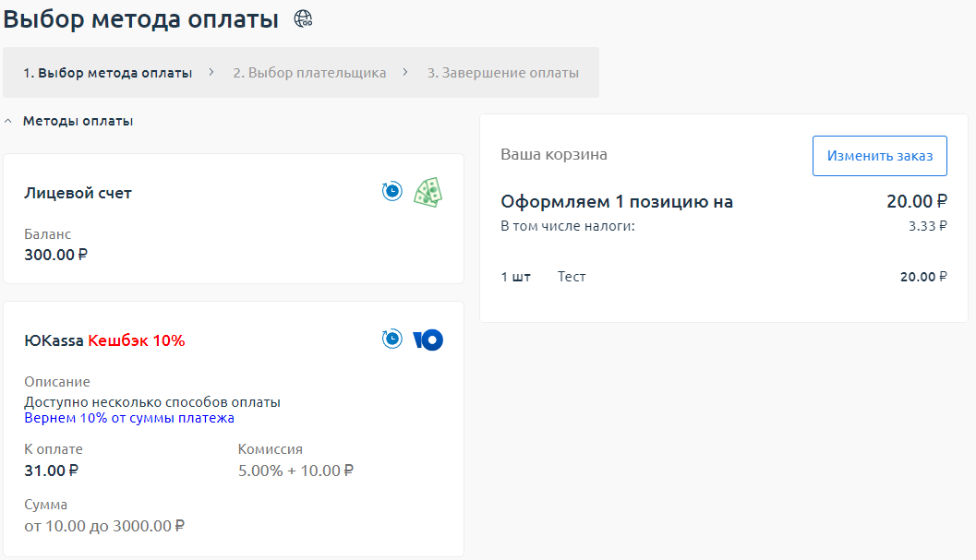Click the Ваша корзина heading
Image resolution: width=976 pixels, height=560 pixels.
point(554,154)
